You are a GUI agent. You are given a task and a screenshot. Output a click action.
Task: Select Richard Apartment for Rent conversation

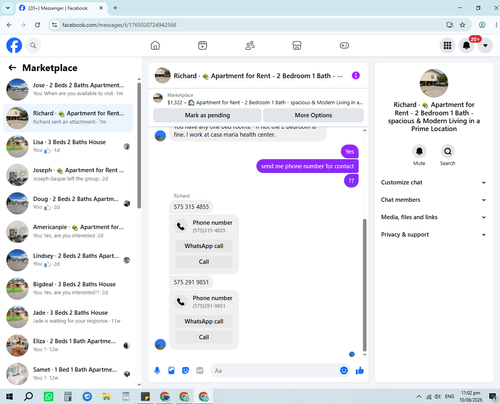point(68,118)
